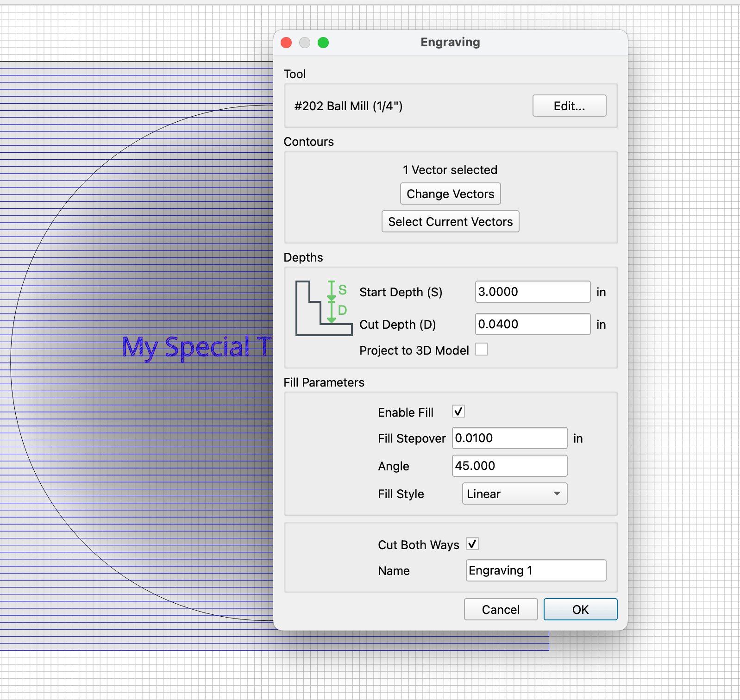Click Select Current Vectors button
740x700 pixels.
pos(450,221)
